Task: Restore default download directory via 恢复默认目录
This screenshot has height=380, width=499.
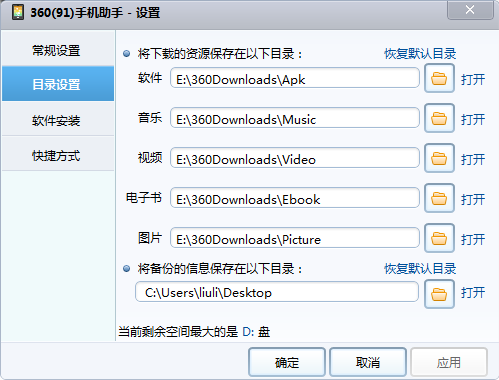Action: point(420,53)
